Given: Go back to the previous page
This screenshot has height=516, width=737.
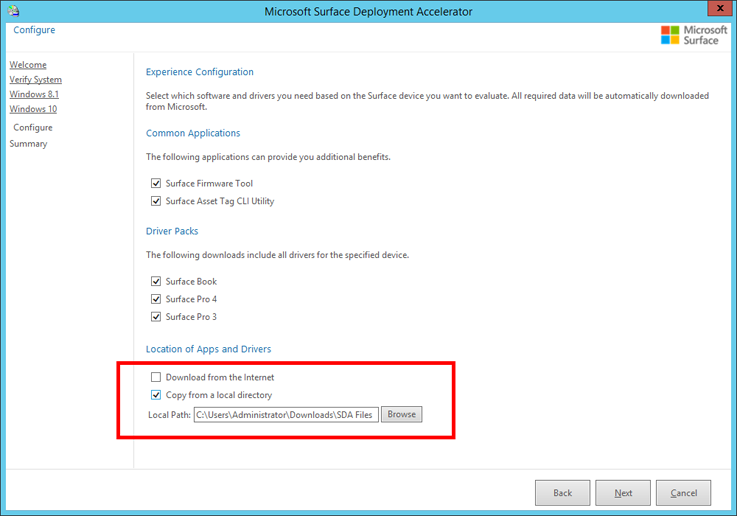Looking at the screenshot, I should point(562,493).
